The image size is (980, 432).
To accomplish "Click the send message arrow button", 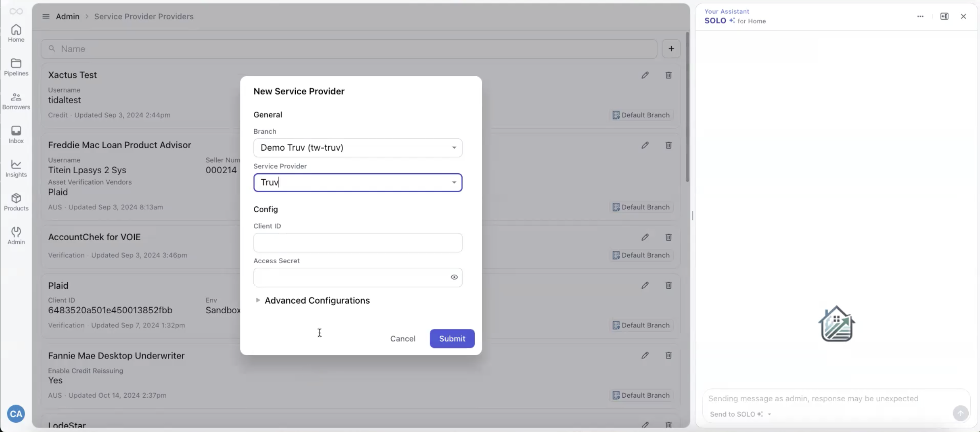I will [x=960, y=413].
